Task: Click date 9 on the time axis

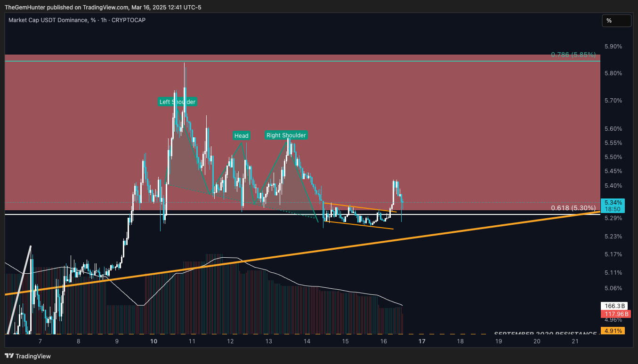Action: [117, 341]
